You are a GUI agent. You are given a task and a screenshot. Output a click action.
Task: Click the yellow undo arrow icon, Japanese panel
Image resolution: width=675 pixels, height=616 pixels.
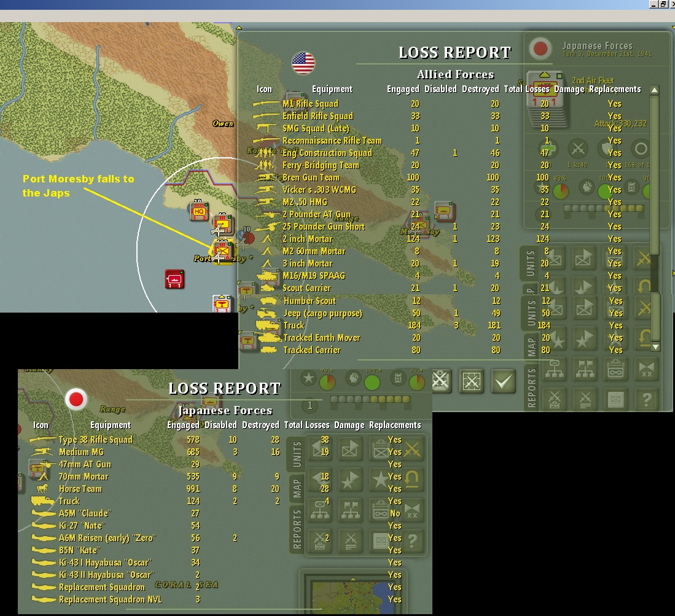pos(412,479)
